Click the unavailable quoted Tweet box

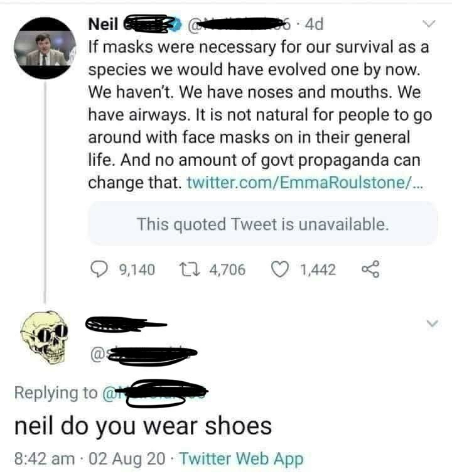tap(262, 224)
